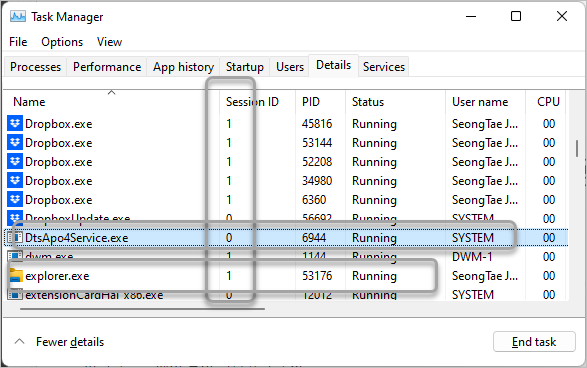Minimize the Task Manager window
This screenshot has height=368, width=587.
click(x=471, y=16)
